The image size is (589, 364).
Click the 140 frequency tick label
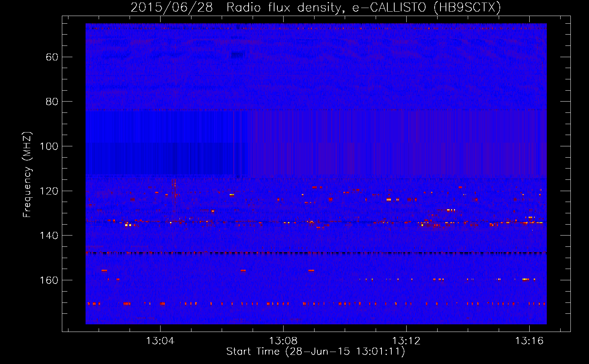[49, 236]
